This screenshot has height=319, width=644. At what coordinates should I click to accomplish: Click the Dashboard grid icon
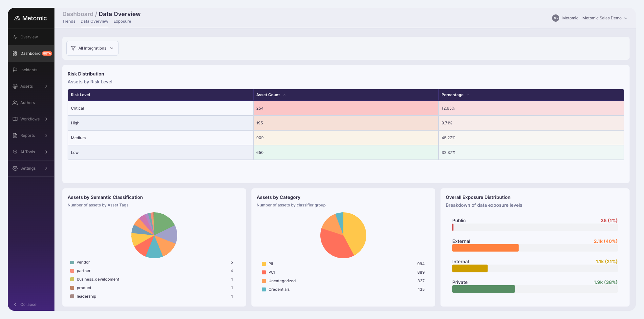click(15, 53)
